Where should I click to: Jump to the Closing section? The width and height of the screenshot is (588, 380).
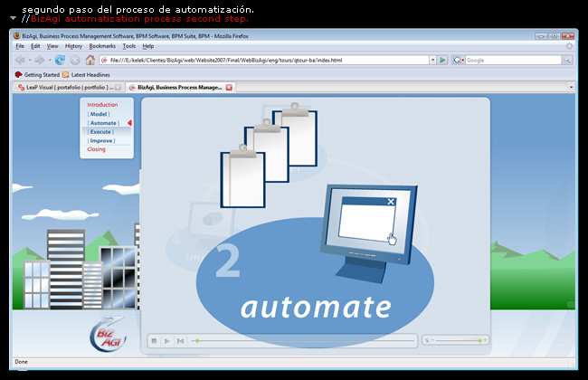coord(96,149)
